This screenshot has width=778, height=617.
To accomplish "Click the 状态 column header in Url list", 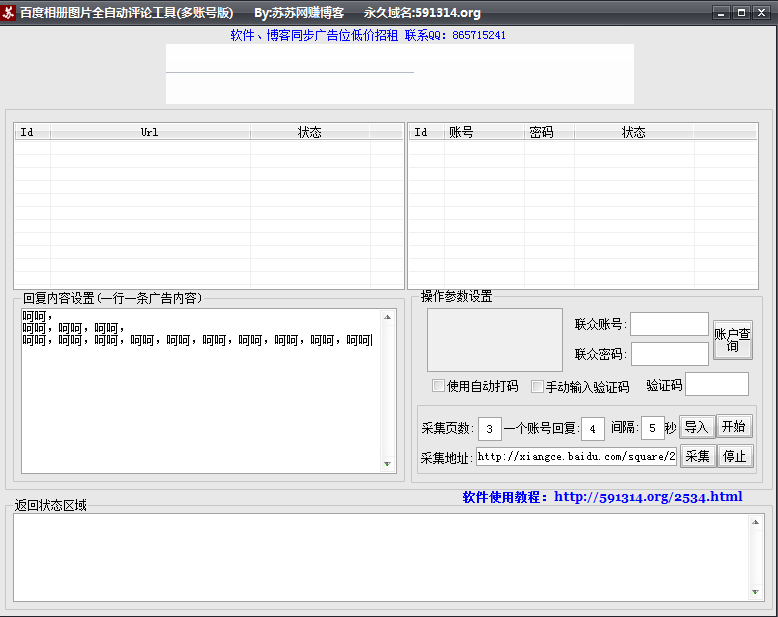I will (310, 132).
